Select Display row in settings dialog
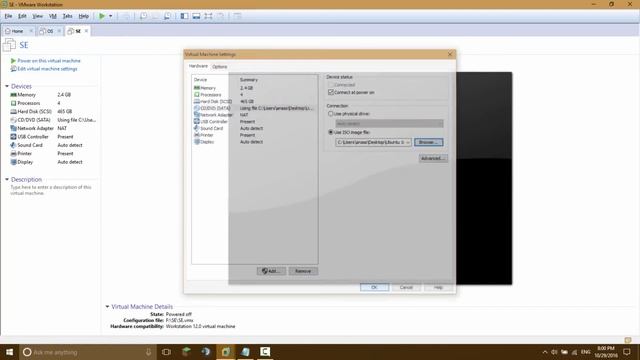Screen dimensions: 640x360 [255, 142]
